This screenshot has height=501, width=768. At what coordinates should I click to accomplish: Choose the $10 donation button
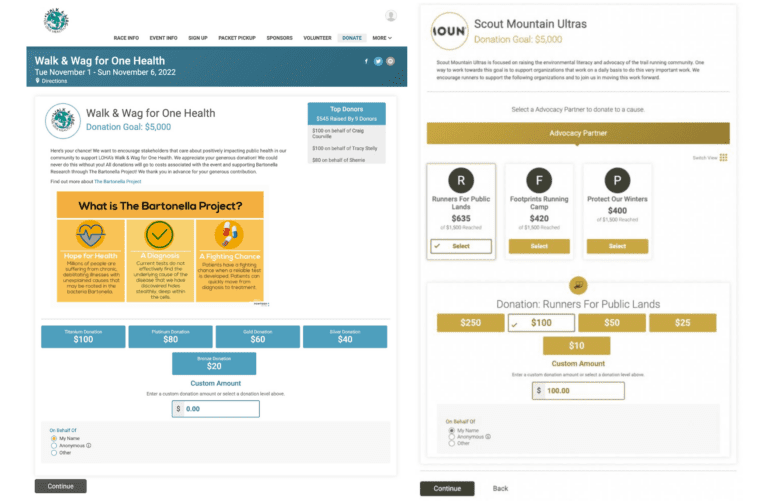pos(576,346)
